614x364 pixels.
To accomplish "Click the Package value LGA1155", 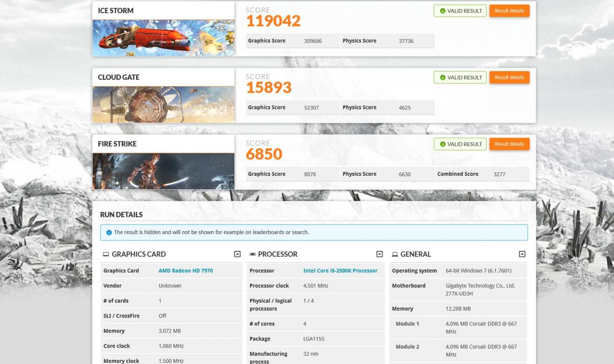I will [x=314, y=338].
